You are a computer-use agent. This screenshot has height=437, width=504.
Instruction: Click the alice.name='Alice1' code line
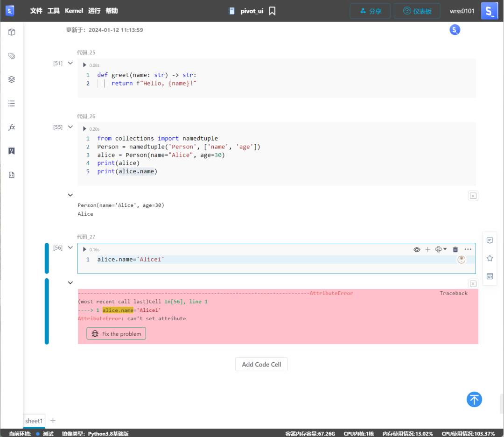(131, 259)
